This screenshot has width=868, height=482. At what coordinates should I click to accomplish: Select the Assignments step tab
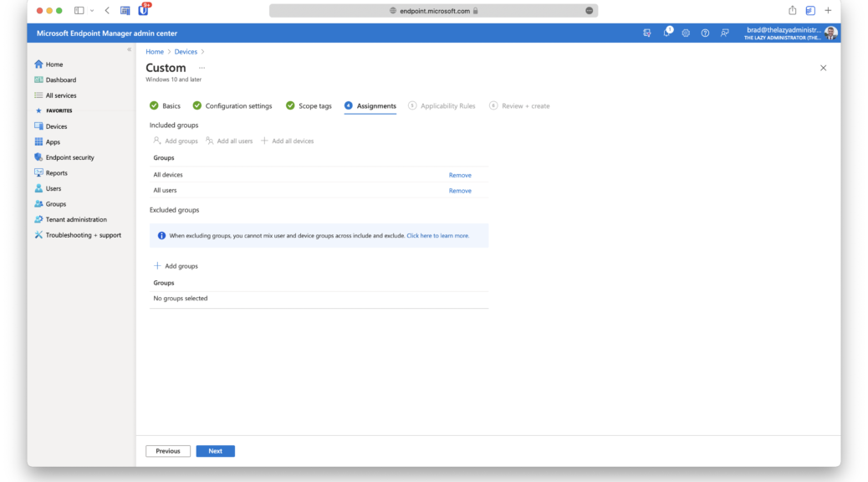click(x=370, y=105)
